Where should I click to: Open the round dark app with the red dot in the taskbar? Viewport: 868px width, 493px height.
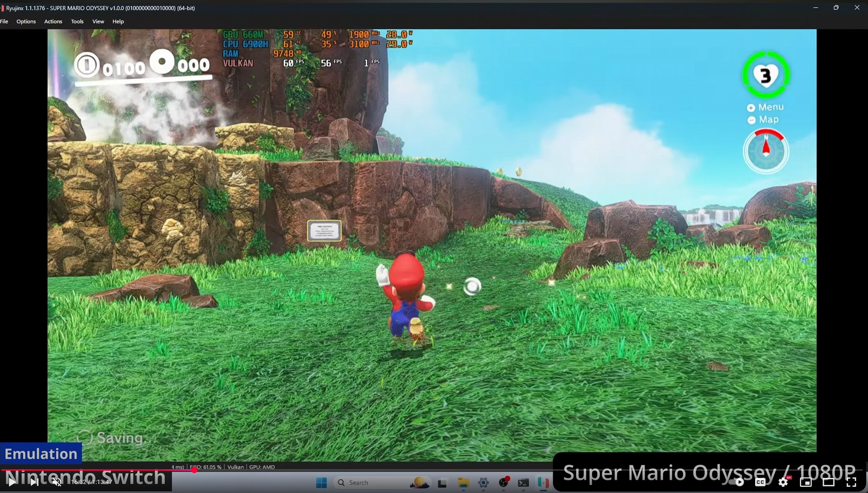[x=504, y=483]
